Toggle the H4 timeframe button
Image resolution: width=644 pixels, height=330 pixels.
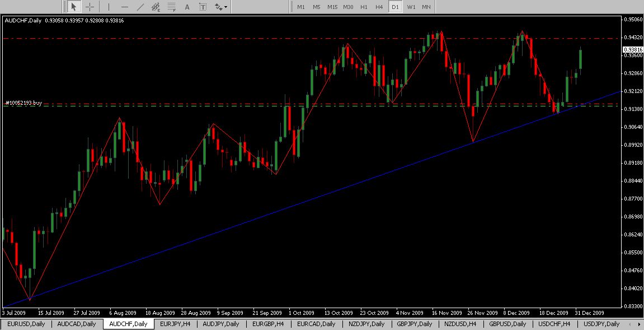coord(379,7)
